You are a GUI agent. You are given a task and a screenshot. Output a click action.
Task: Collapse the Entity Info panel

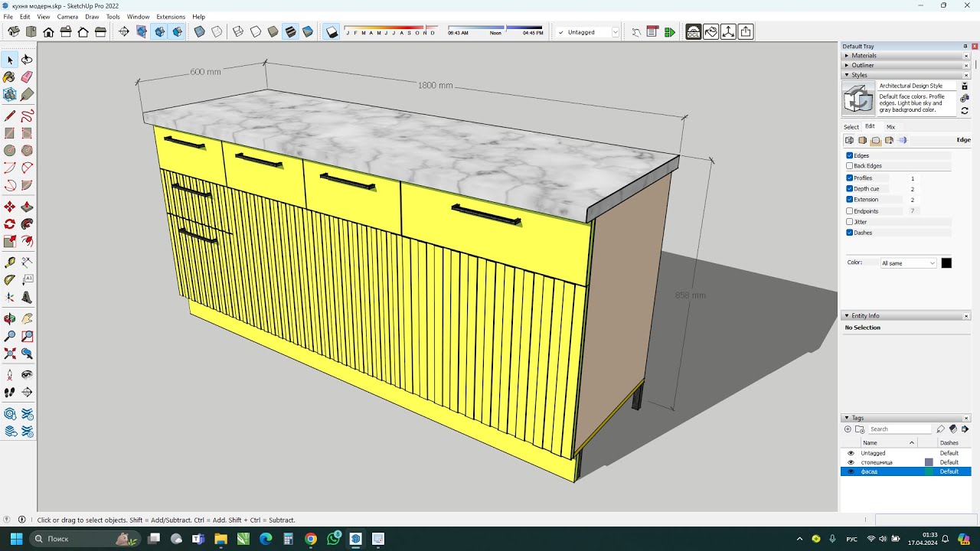click(847, 315)
